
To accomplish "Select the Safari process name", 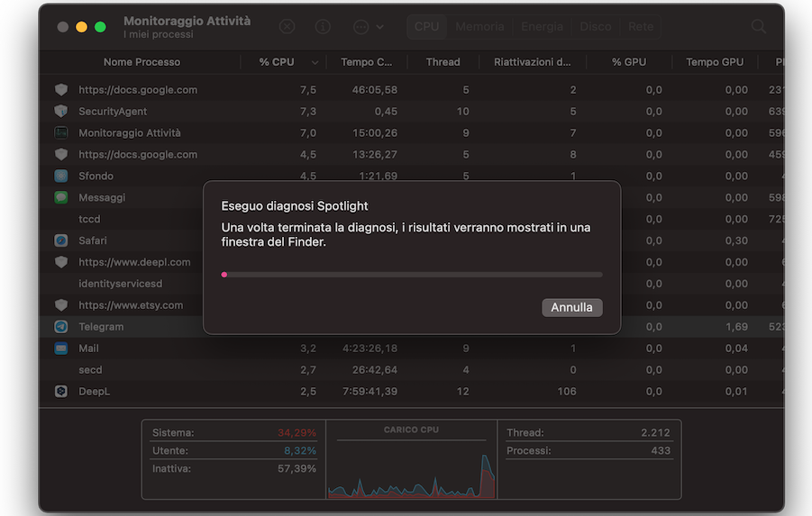I will (x=93, y=240).
